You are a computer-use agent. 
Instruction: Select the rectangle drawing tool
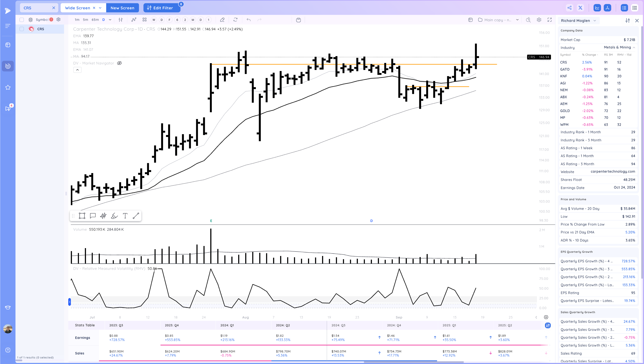coord(82,216)
